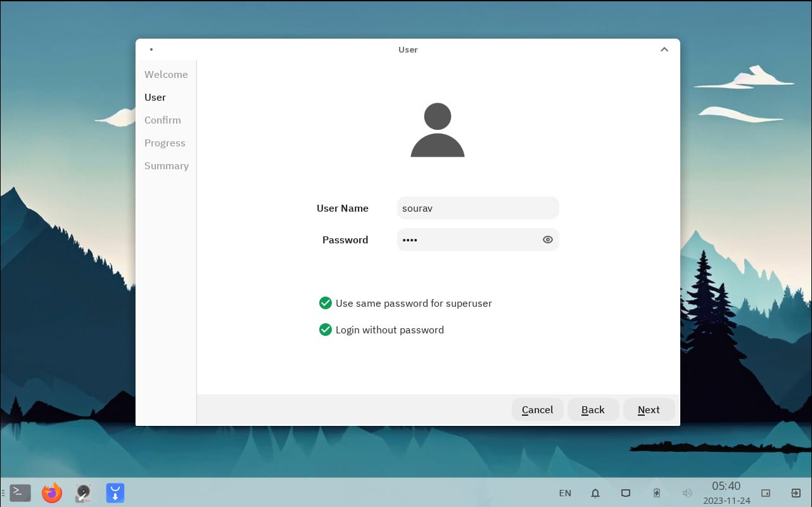Uncheck Use same password for superuser
Screen dimensions: 812x507
point(326,303)
